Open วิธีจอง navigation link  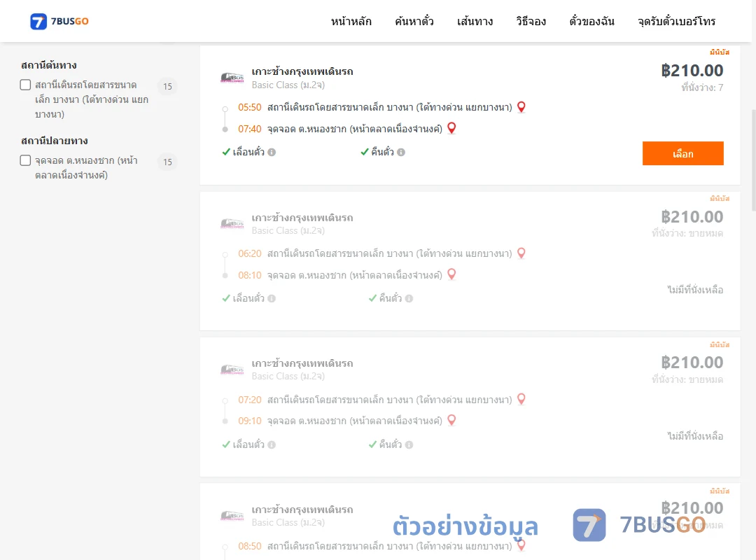click(531, 21)
